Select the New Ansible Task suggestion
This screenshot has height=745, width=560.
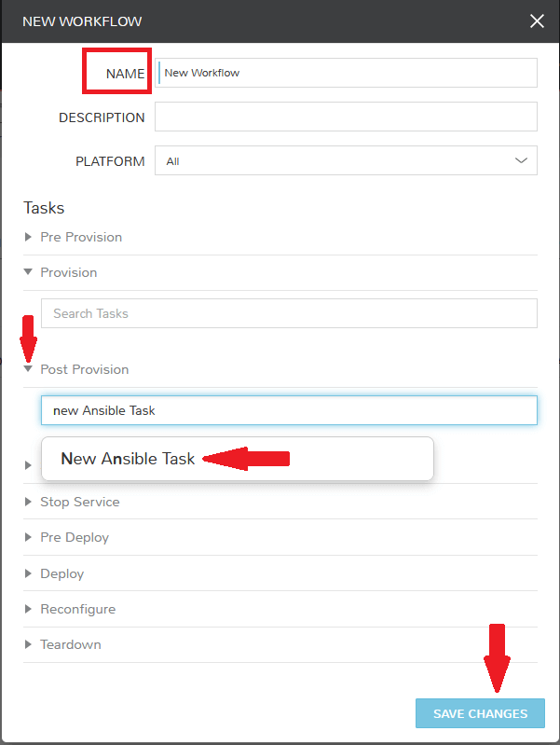(129, 459)
